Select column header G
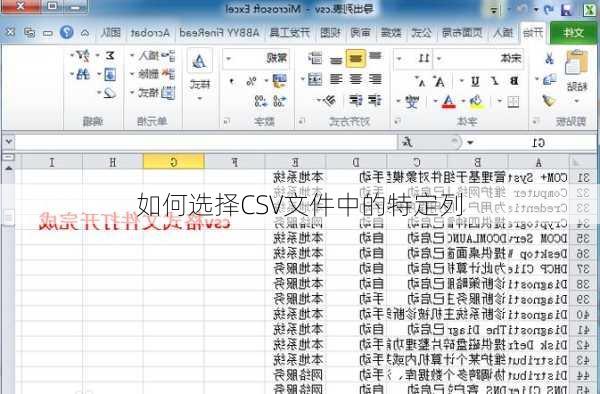Viewport: 600px width, 394px height. click(174, 162)
